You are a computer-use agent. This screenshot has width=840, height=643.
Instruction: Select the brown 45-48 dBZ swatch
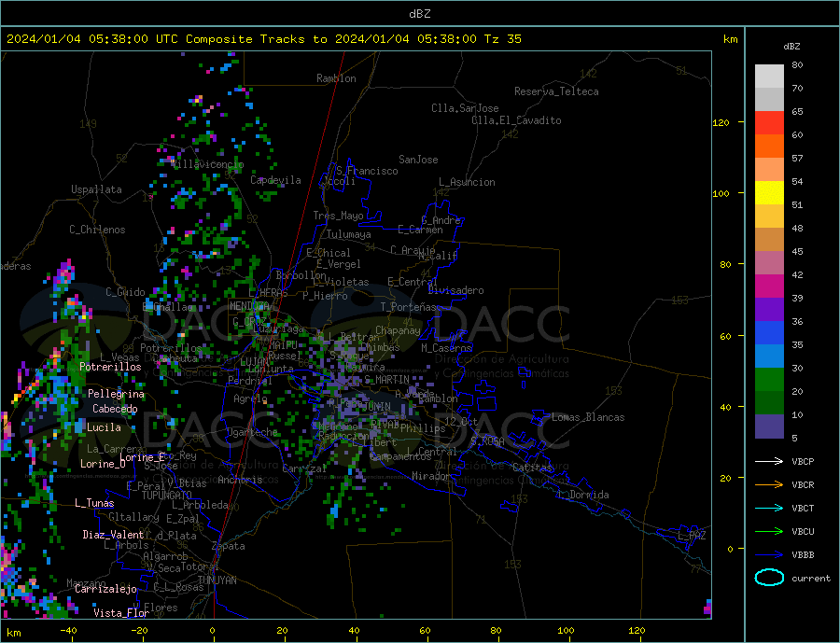click(769, 240)
